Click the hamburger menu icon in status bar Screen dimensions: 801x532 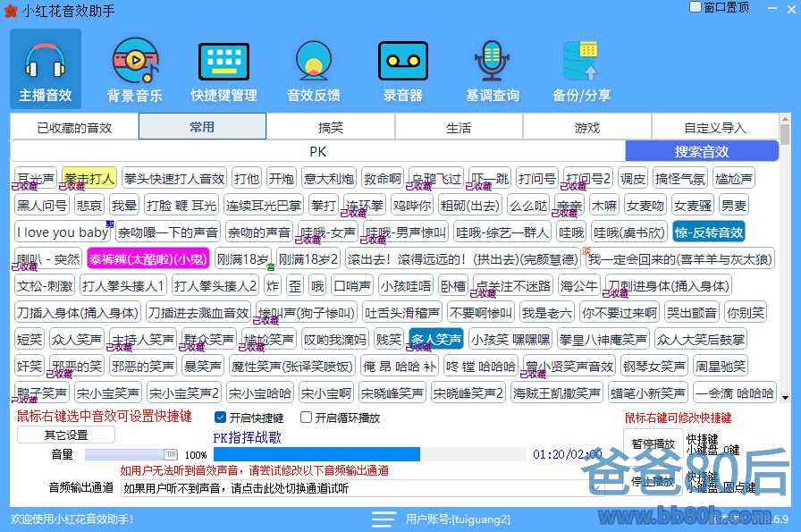384,519
